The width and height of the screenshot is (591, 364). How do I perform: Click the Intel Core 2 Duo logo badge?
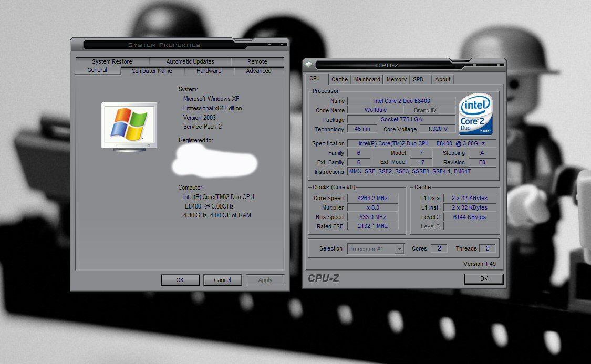475,114
